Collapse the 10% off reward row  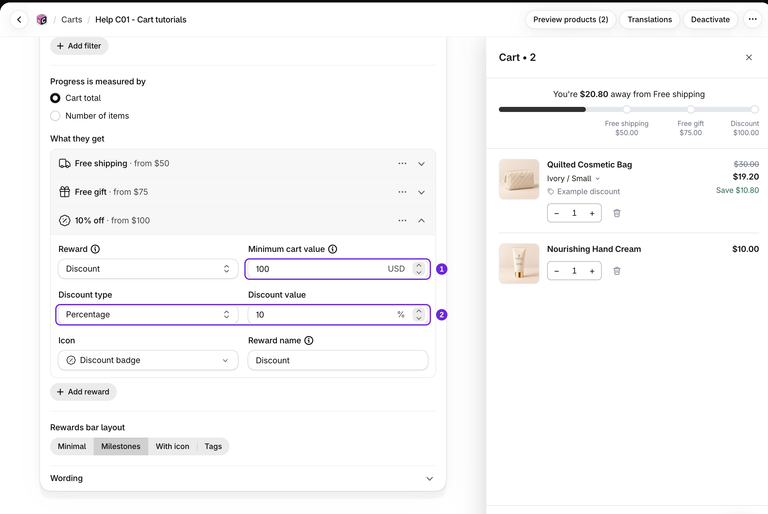point(421,220)
